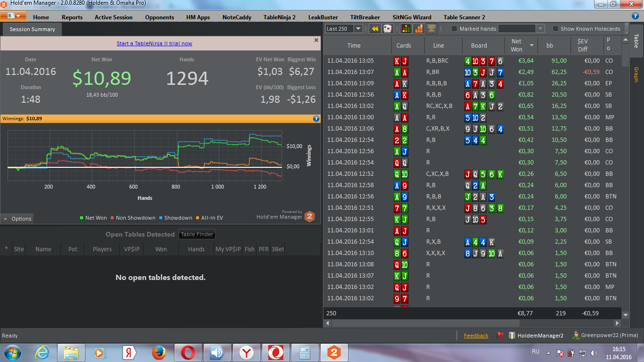Open the Opponents tab

(159, 17)
